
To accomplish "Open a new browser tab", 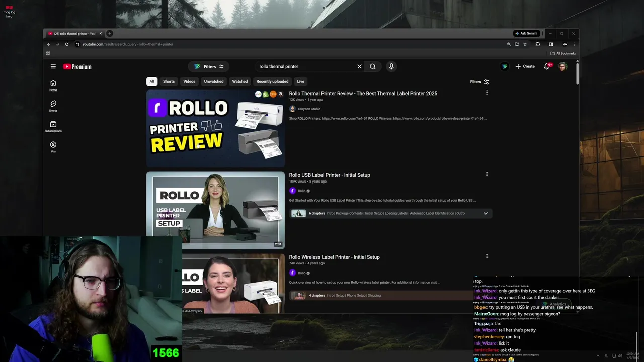I will click(x=110, y=34).
